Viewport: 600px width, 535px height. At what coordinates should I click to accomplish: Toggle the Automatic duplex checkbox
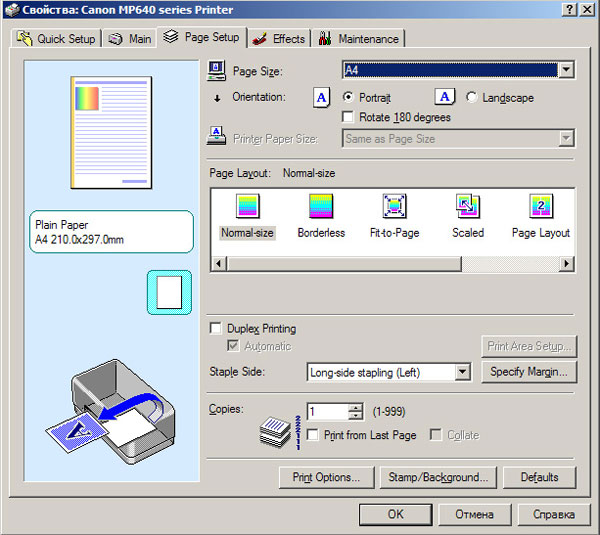click(233, 346)
